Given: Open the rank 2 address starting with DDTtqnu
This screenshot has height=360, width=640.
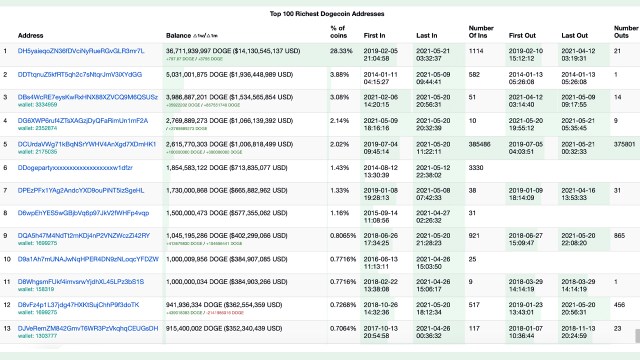Looking at the screenshot, I should click(80, 75).
